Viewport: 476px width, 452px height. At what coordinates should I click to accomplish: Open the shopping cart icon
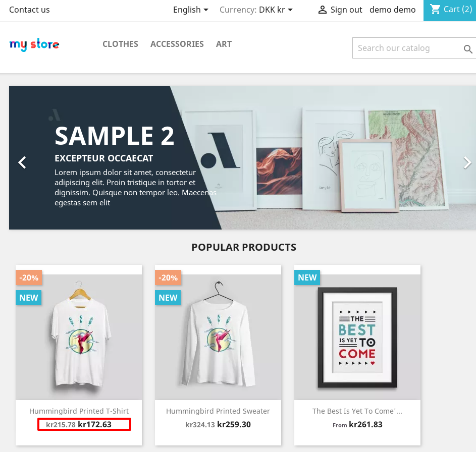[435, 10]
